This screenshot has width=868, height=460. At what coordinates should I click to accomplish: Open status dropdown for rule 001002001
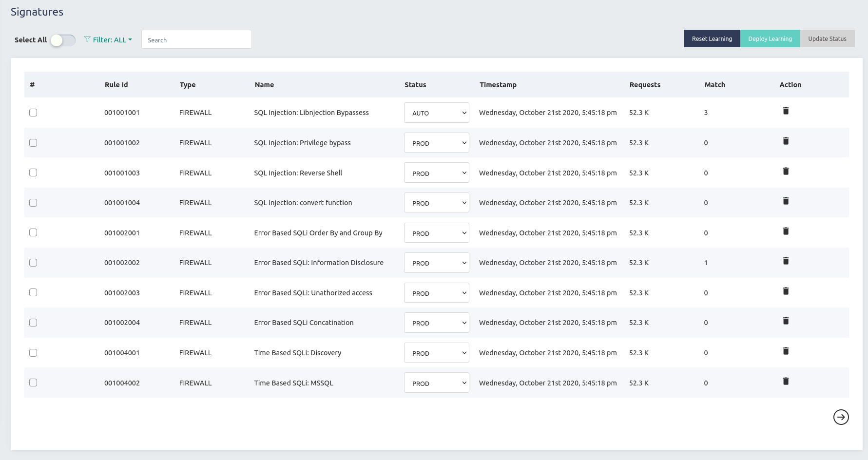436,233
